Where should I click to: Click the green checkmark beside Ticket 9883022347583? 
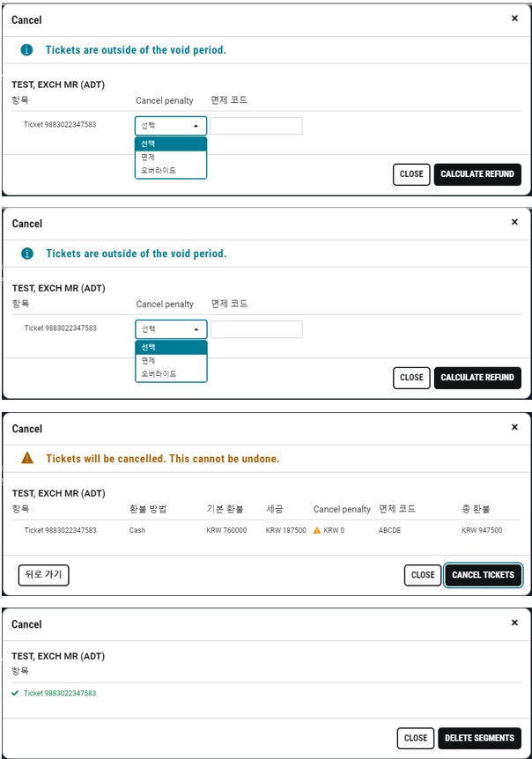(x=15, y=693)
